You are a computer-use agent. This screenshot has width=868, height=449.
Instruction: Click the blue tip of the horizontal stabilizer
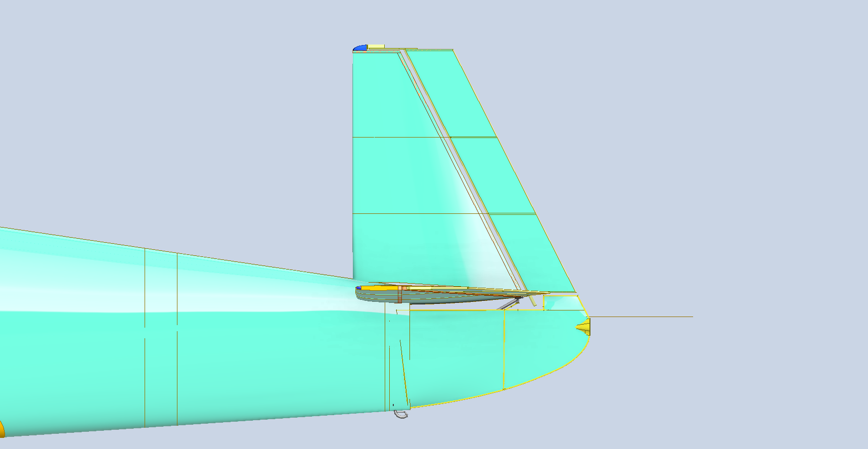(358, 288)
